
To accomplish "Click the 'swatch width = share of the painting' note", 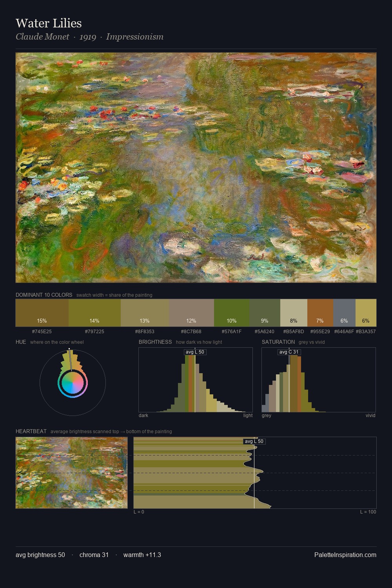I will [x=114, y=295].
